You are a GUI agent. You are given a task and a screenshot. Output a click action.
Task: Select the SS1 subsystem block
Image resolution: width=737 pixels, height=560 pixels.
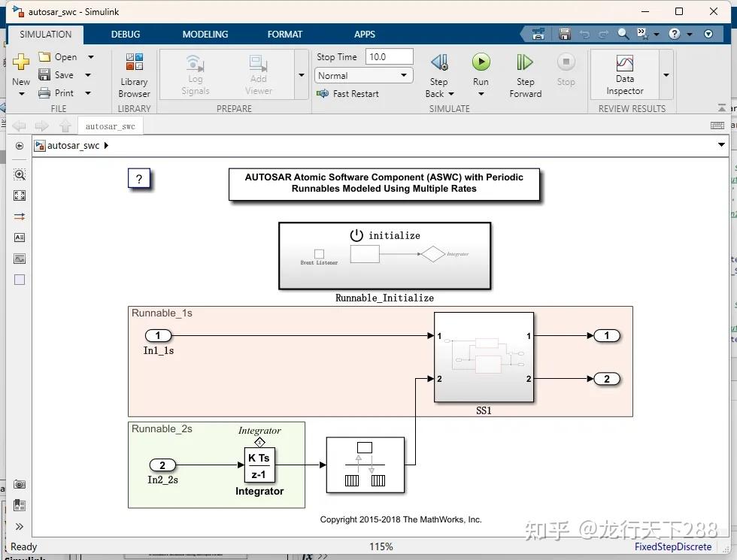[x=484, y=358]
